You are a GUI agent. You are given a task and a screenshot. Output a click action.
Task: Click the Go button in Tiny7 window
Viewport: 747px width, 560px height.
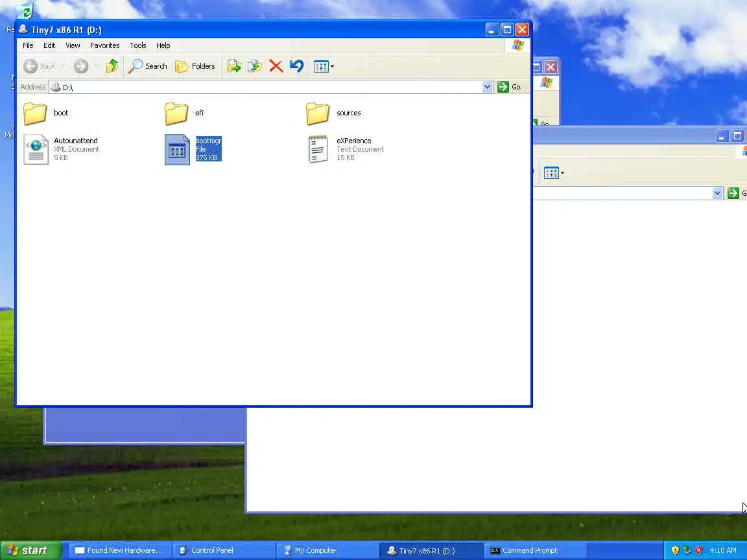click(509, 87)
